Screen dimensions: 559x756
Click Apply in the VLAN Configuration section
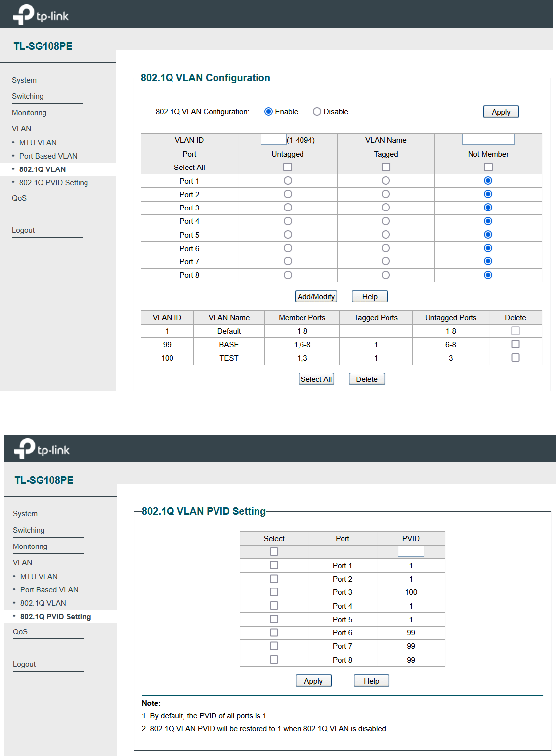point(501,112)
